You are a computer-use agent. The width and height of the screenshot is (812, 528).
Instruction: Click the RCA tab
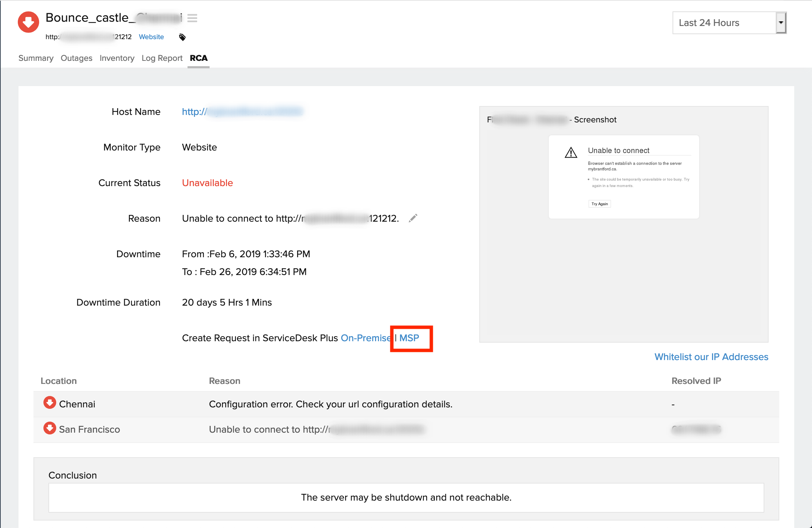198,57
